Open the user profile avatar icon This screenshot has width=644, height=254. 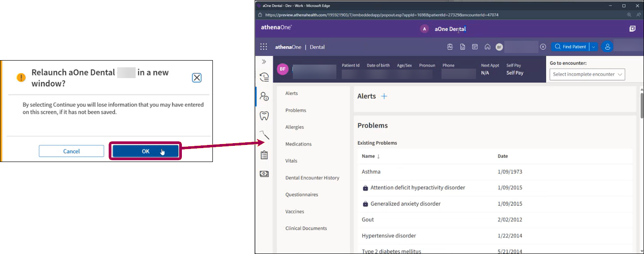point(607,47)
